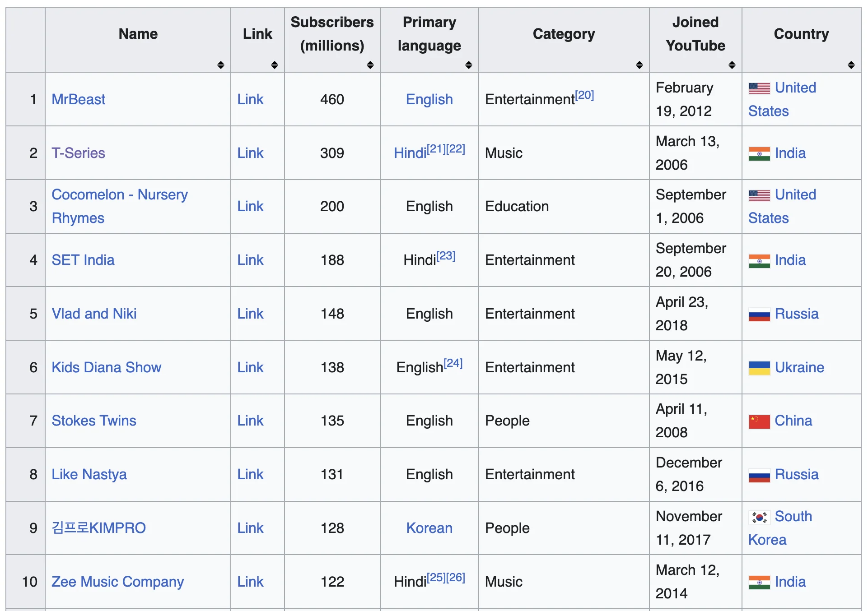Click the United States flag icon for MrBeast
This screenshot has height=611, width=868.
click(760, 88)
